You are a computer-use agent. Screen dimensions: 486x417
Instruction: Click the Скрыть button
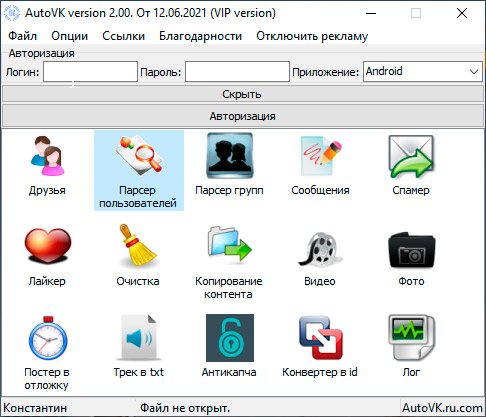point(243,94)
